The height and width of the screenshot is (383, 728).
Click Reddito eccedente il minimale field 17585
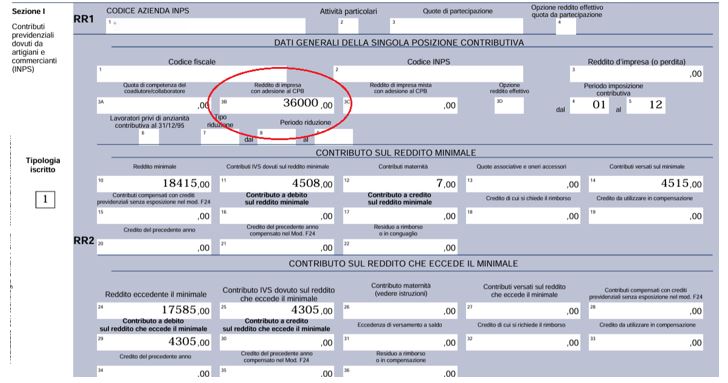coord(154,311)
